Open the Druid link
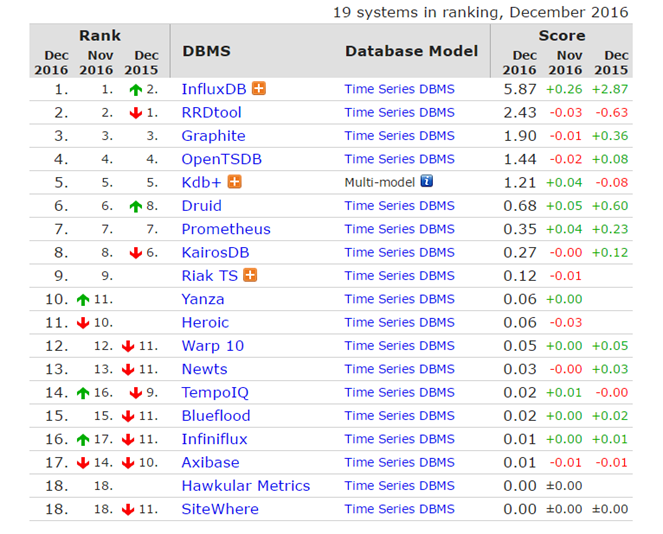 (x=202, y=206)
